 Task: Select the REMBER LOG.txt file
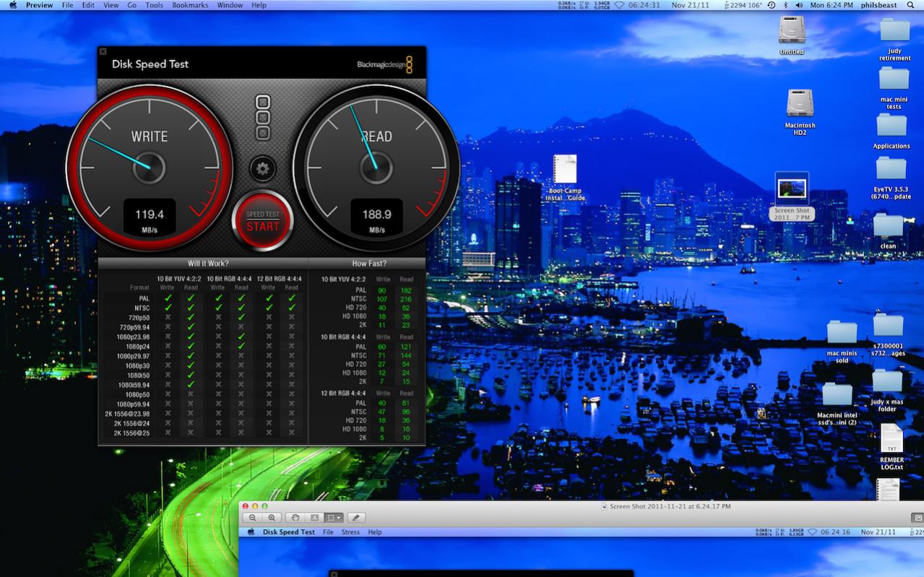pyautogui.click(x=891, y=447)
